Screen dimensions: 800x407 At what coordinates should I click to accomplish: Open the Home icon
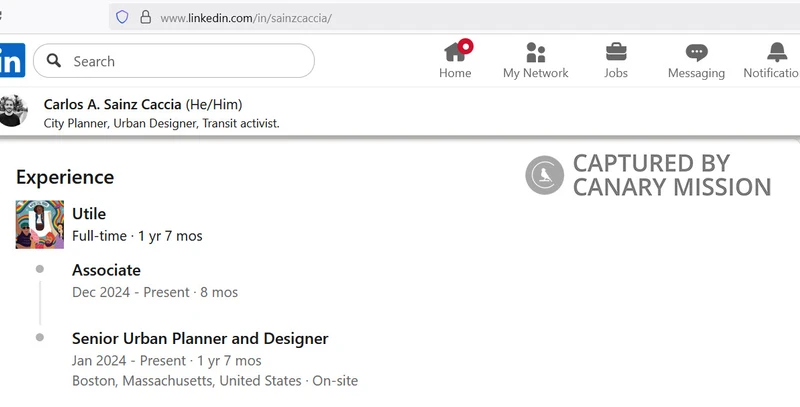pyautogui.click(x=455, y=52)
